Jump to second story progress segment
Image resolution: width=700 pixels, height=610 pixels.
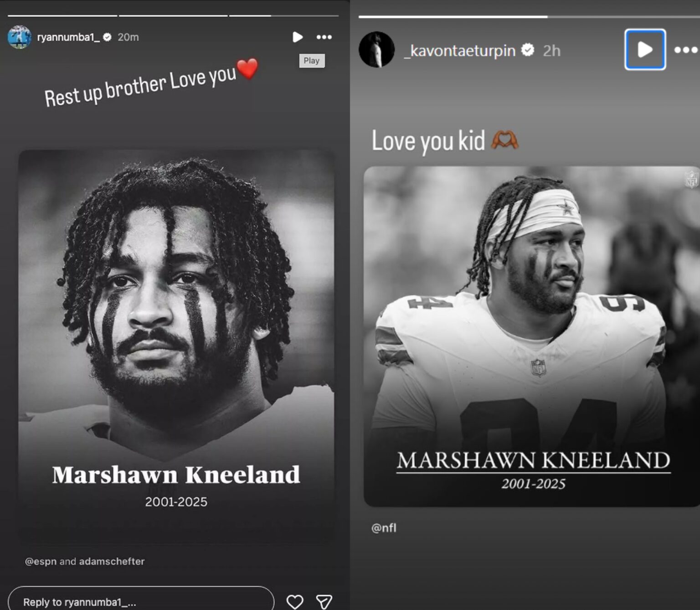coord(173,16)
